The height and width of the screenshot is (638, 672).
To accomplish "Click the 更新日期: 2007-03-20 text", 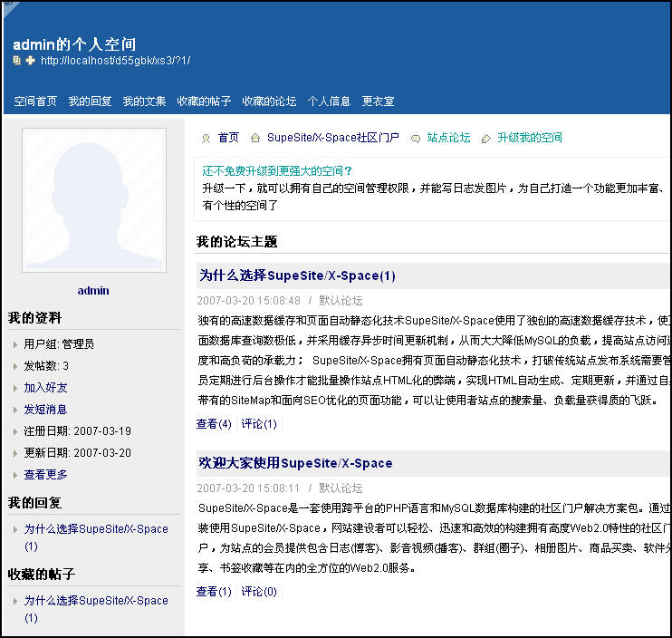I will (78, 453).
